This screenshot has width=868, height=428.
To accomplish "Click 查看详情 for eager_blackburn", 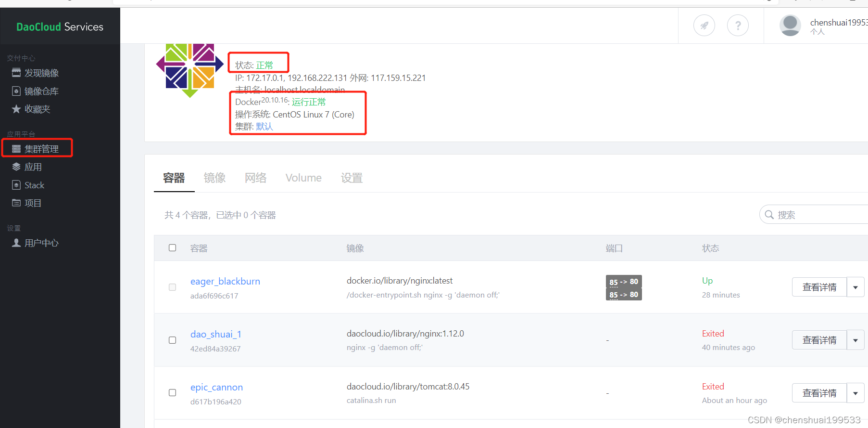I will [819, 287].
